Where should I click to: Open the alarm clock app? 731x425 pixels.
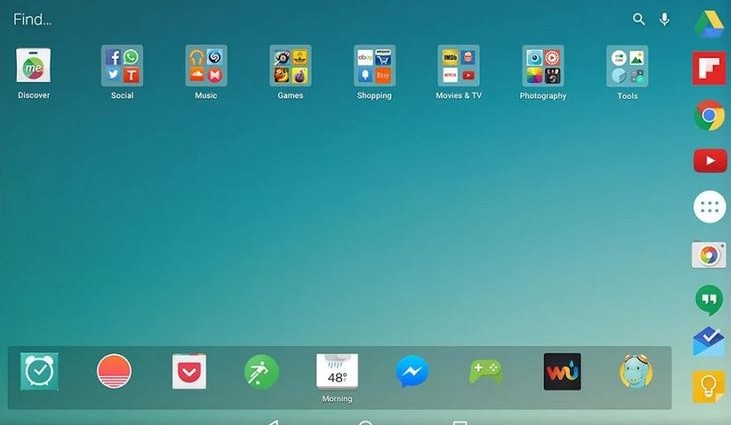point(40,372)
